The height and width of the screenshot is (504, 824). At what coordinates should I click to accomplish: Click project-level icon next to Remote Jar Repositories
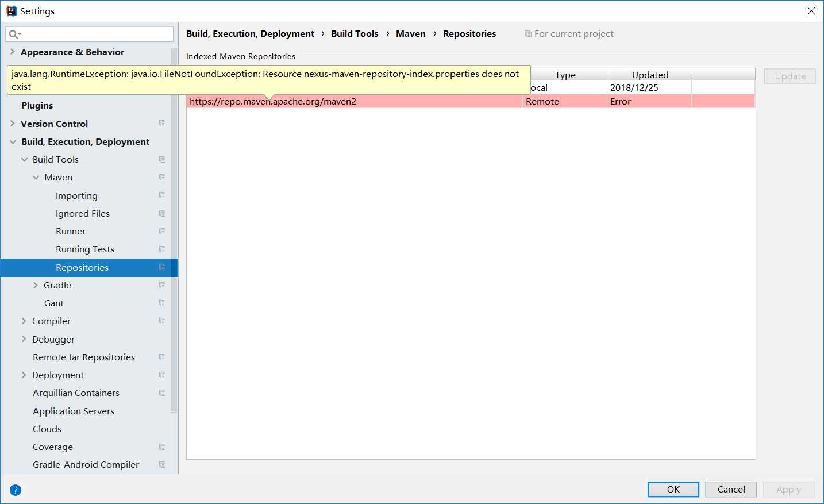tap(163, 357)
